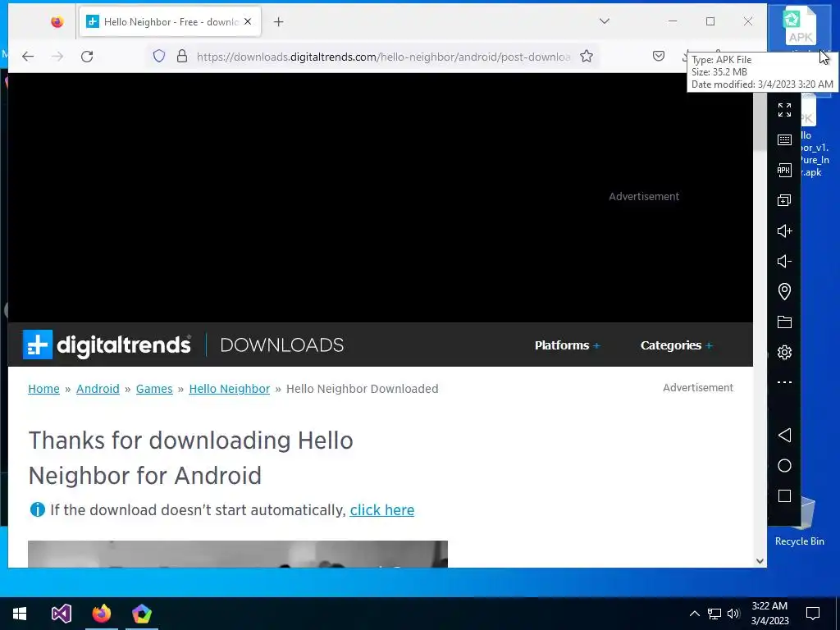
Task: Click the DOWNLOADS header text
Action: pyautogui.click(x=282, y=345)
